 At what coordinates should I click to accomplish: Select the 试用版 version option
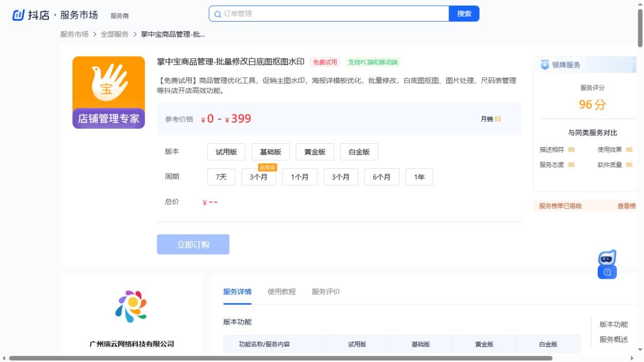226,152
